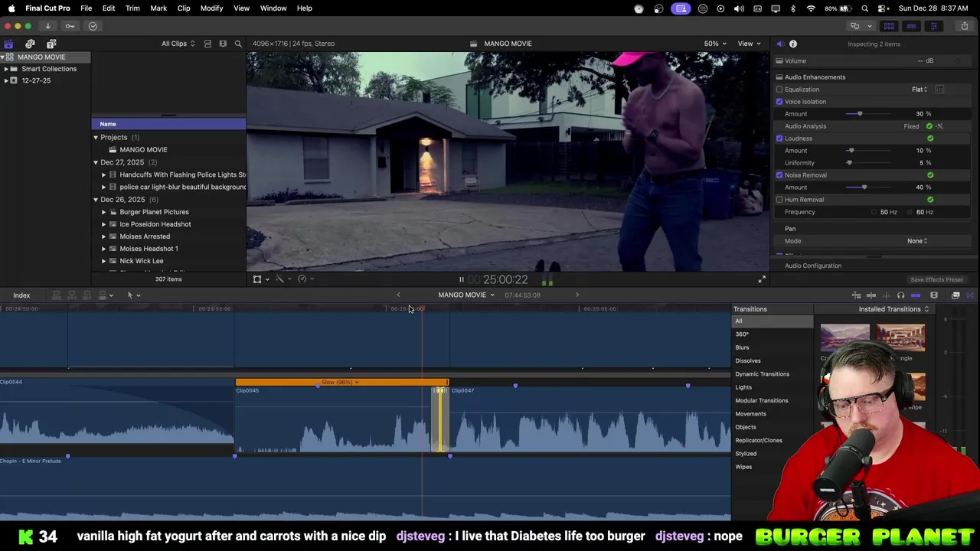Uncheck the Noise Removal checkbox
Image resolution: width=980 pixels, height=551 pixels.
point(779,175)
